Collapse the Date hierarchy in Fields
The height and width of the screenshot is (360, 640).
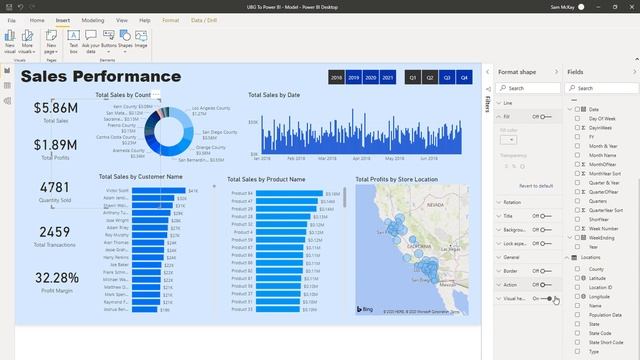pos(570,109)
